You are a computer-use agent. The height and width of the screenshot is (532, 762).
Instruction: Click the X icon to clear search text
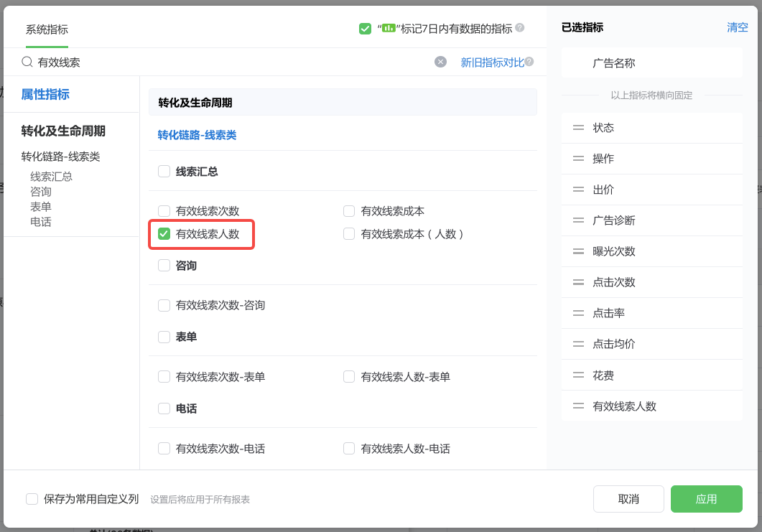coord(440,62)
